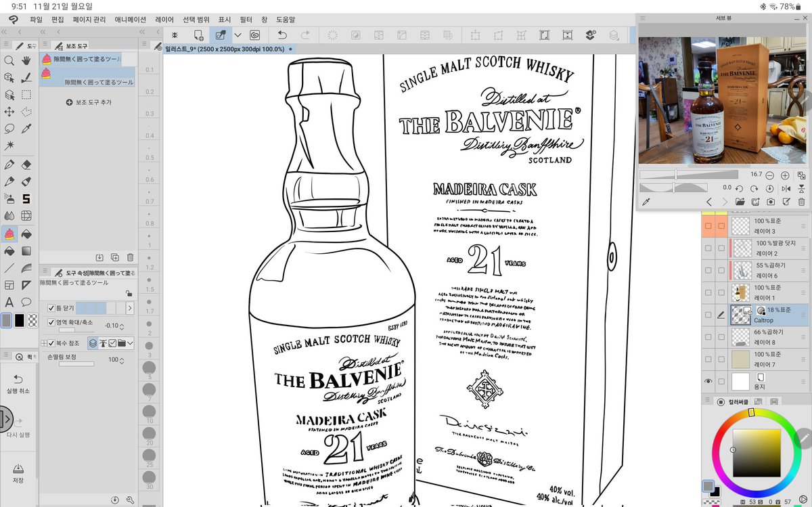The height and width of the screenshot is (507, 812).
Task: Switch to the 컬러써클 tab
Action: (734, 401)
